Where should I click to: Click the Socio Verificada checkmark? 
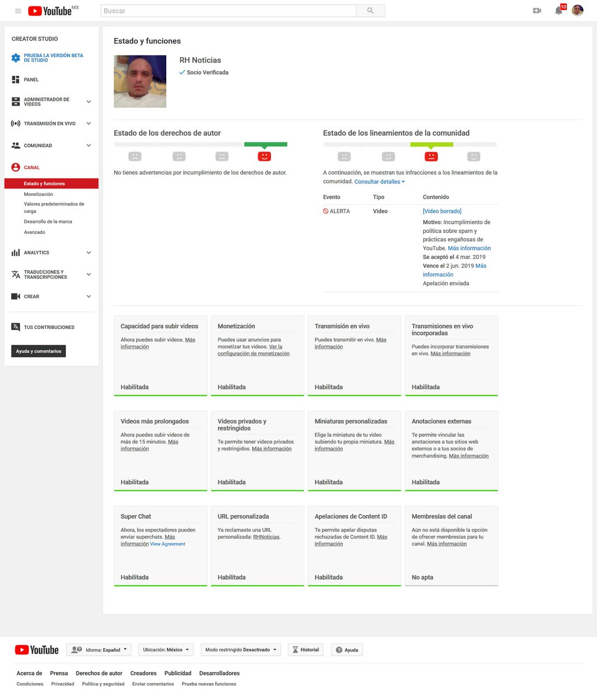[x=182, y=72]
